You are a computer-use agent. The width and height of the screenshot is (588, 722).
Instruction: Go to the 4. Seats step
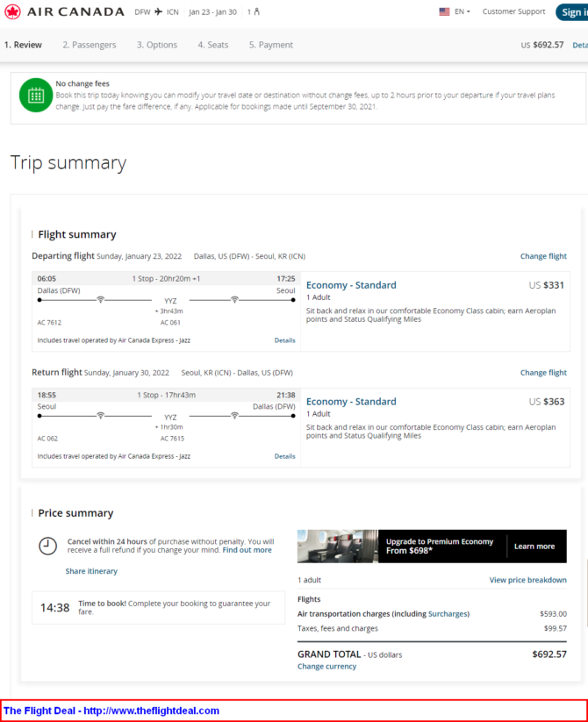(213, 45)
